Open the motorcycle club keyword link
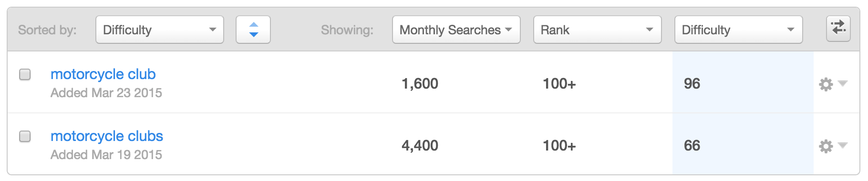The height and width of the screenshot is (181, 868). [103, 74]
